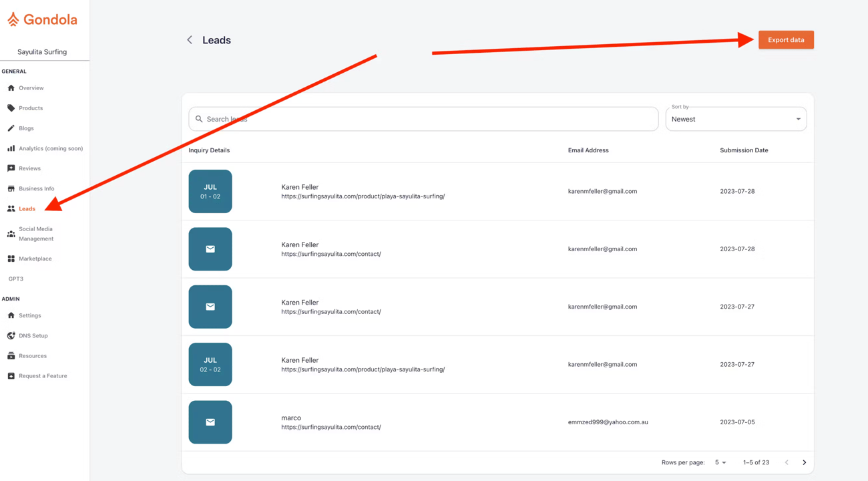Click the Reviews speech bubble icon
The height and width of the screenshot is (481, 868).
click(x=11, y=168)
